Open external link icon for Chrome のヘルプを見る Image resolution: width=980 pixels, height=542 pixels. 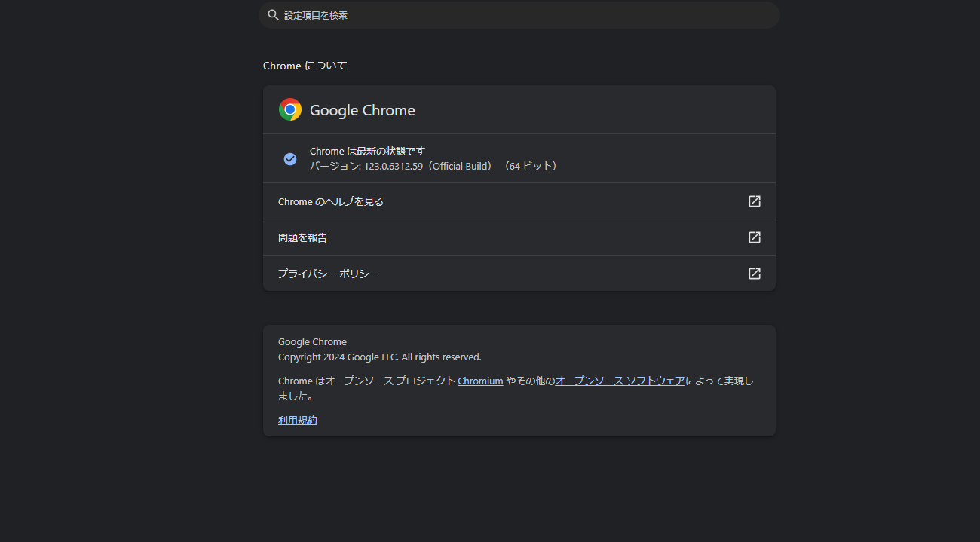755,201
